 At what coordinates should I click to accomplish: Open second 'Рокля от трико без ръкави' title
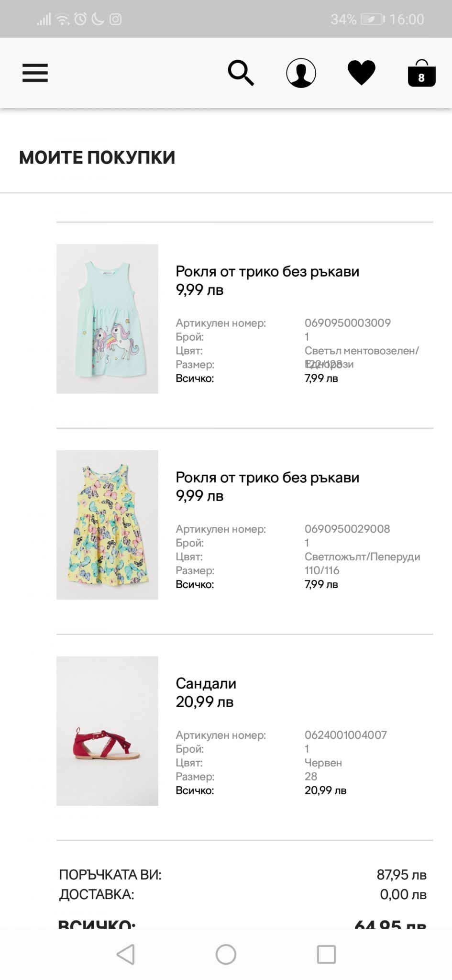click(267, 478)
